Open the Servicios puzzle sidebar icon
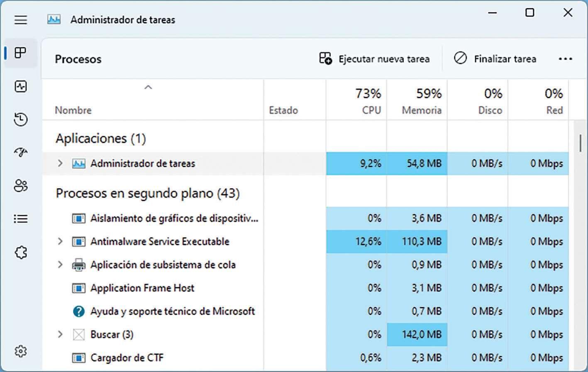588x372 pixels. [21, 252]
